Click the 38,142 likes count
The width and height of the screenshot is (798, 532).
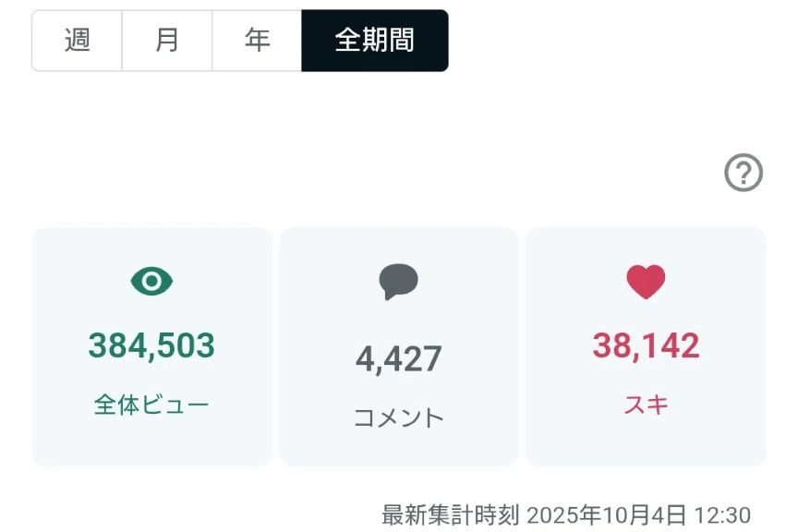(646, 345)
